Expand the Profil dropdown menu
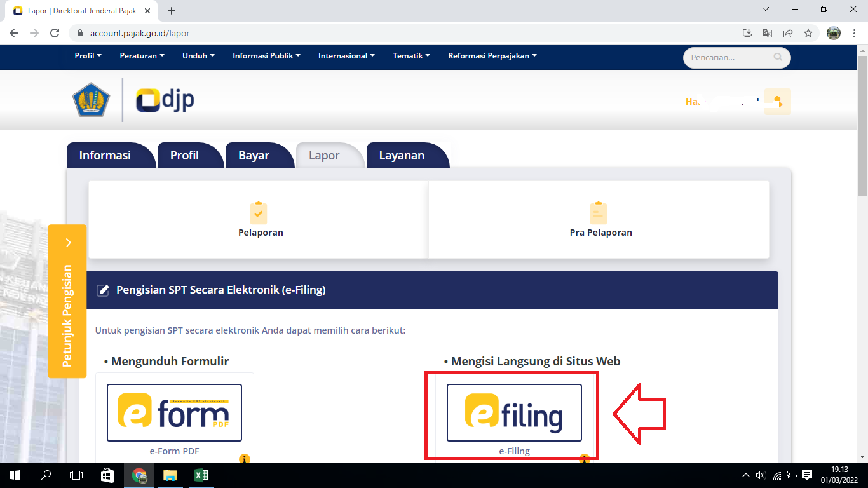Viewport: 868px width, 488px height. pos(88,56)
